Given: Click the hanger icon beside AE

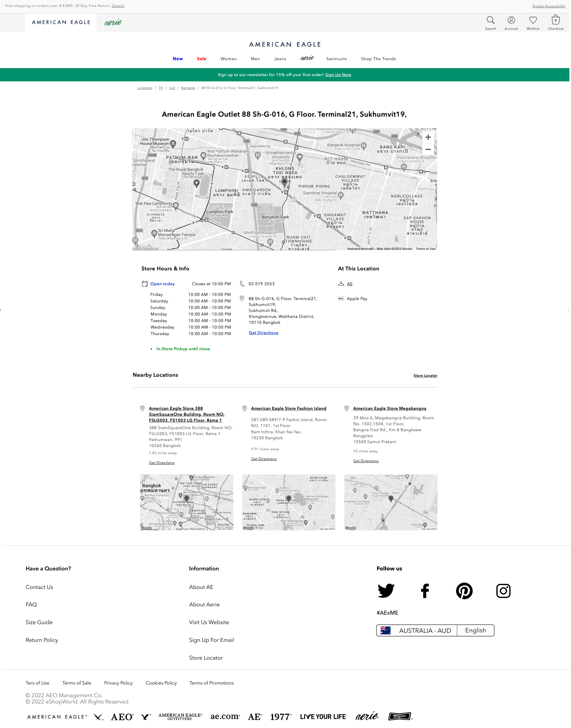Looking at the screenshot, I should (x=341, y=284).
